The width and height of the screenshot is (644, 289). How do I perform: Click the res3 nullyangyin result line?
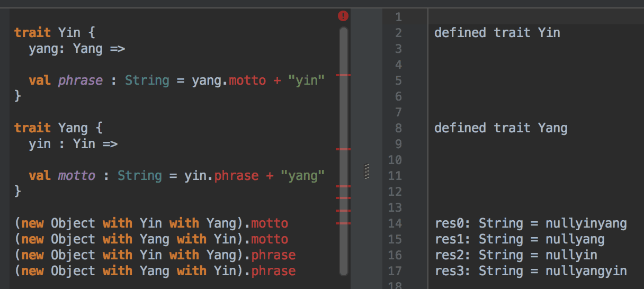pos(530,271)
